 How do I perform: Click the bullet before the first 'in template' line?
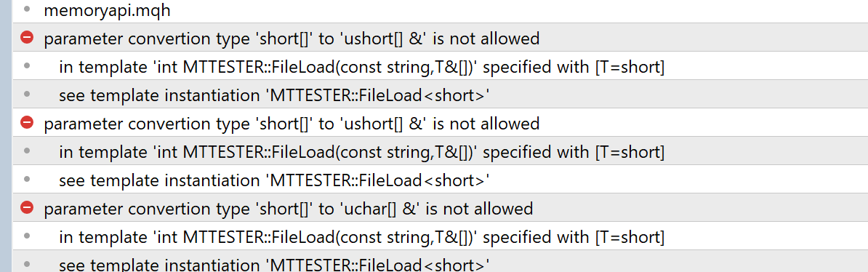(27, 66)
